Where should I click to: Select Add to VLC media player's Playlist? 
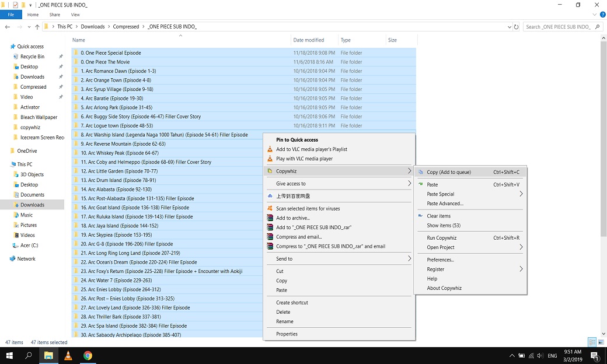click(312, 149)
